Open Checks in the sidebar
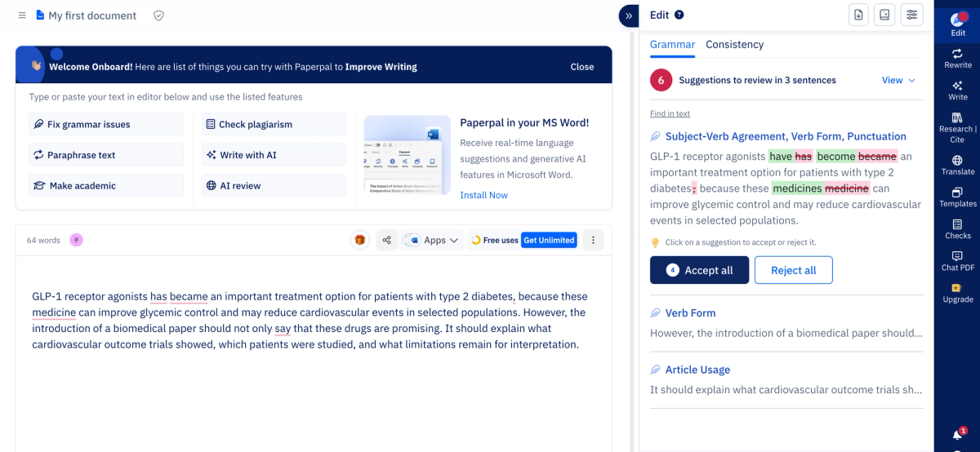The image size is (980, 452). pos(958,228)
